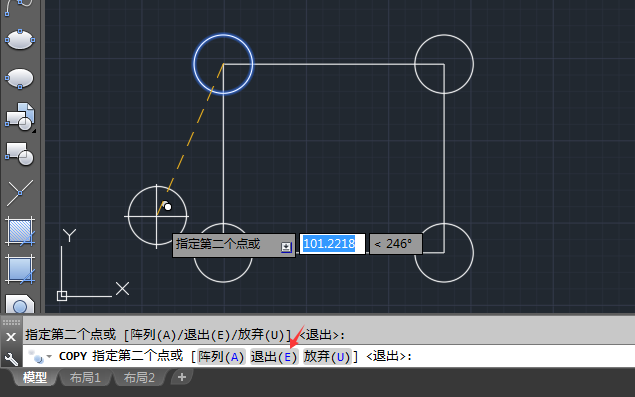Choose the 放弃(U) undo option
The width and height of the screenshot is (635, 397).
(x=327, y=356)
